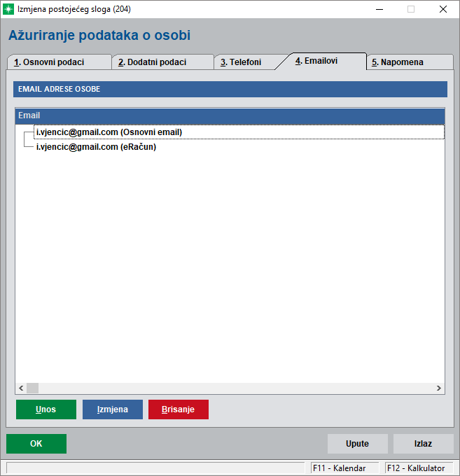Click the empty status bar message field
Image resolution: width=460 pixels, height=476 pixels.
point(155,468)
